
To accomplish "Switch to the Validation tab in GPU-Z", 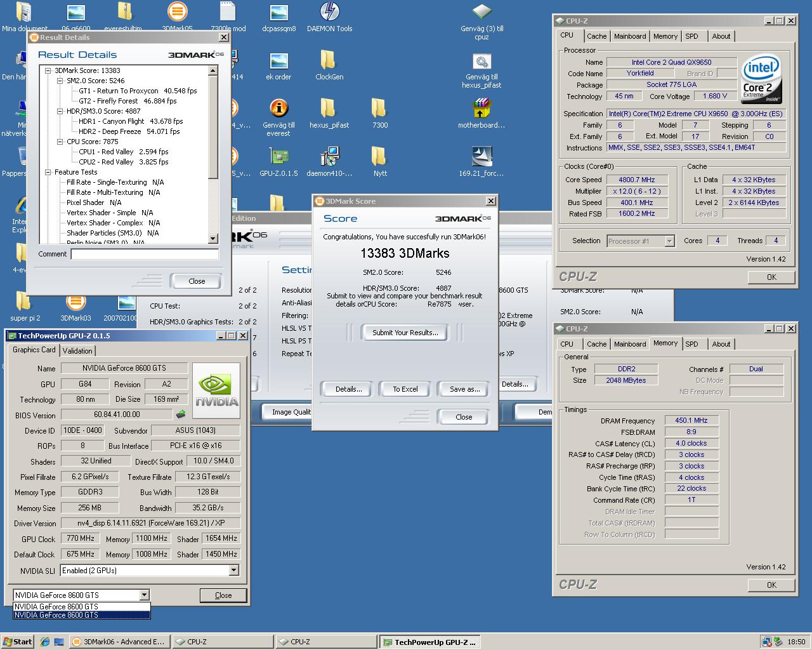I will [x=77, y=350].
